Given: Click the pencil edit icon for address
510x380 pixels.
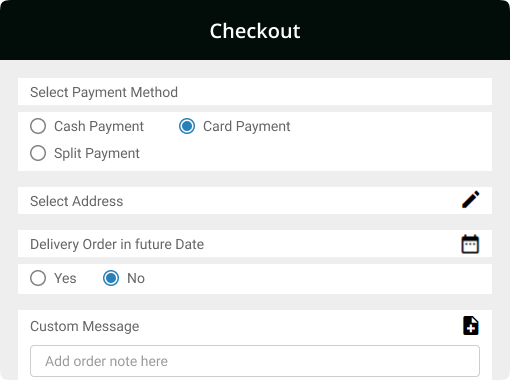Looking at the screenshot, I should 471,199.
